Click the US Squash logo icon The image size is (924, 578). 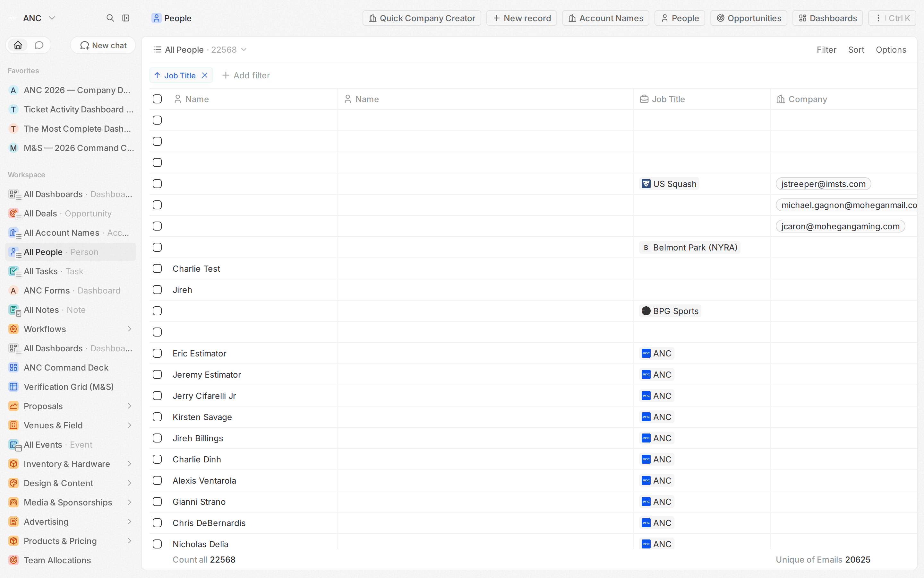click(x=646, y=184)
